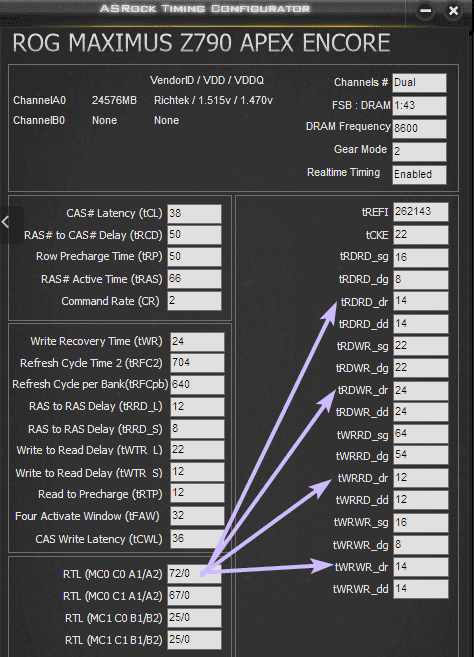This screenshot has width=474, height=657.
Task: Select the tWRWR_dg value field
Action: pos(421,545)
